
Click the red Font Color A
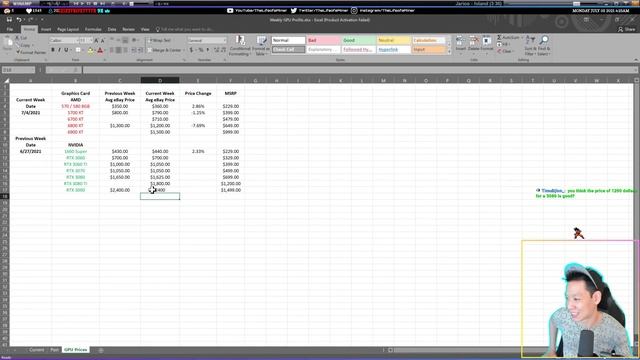[100, 50]
